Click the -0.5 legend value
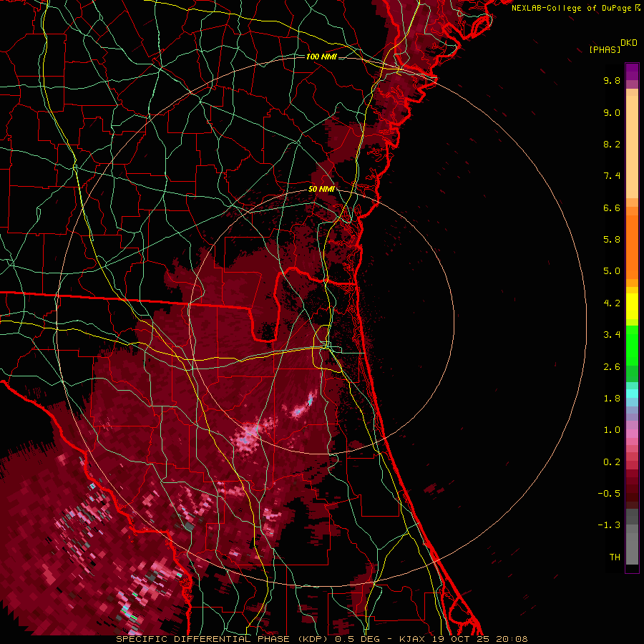 tap(609, 494)
